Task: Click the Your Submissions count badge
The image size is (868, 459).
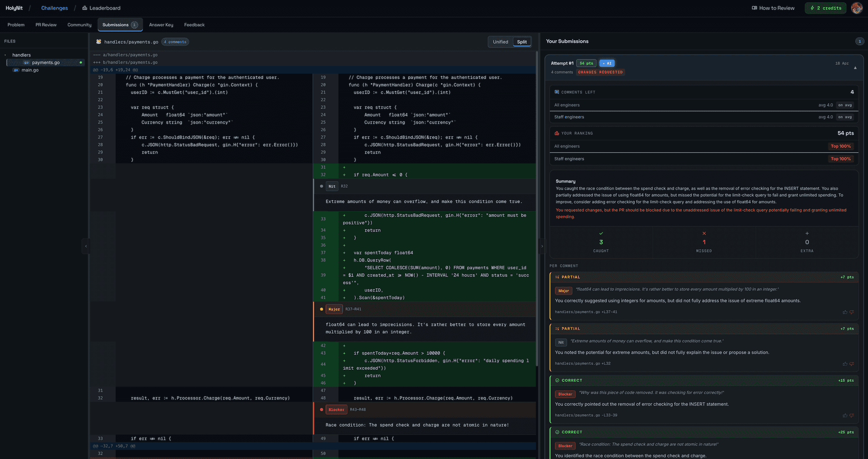Action: 859,41
